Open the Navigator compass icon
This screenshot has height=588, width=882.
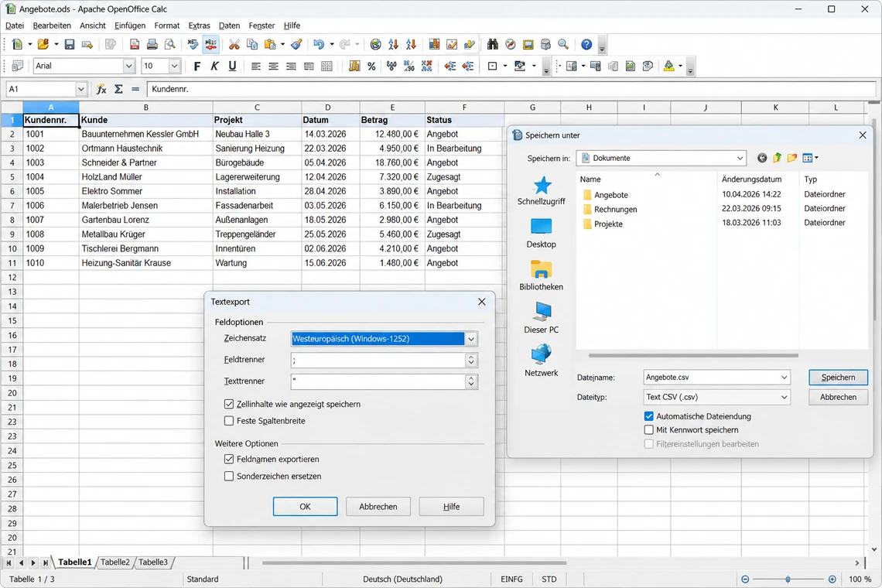click(510, 44)
